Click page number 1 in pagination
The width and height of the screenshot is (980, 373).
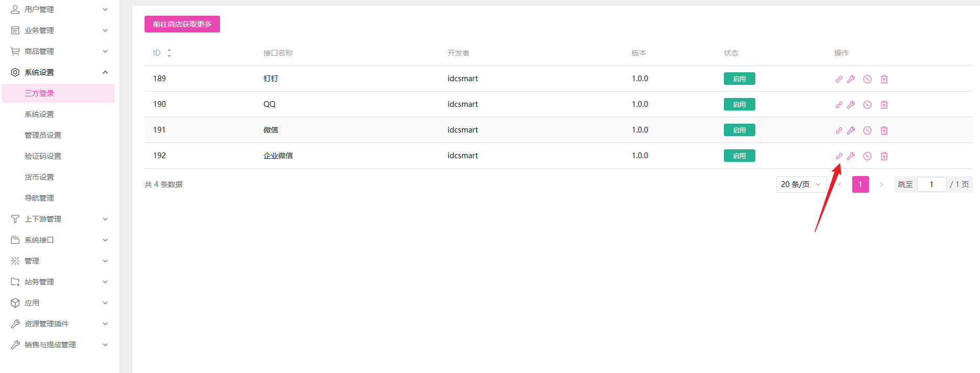[x=860, y=184]
